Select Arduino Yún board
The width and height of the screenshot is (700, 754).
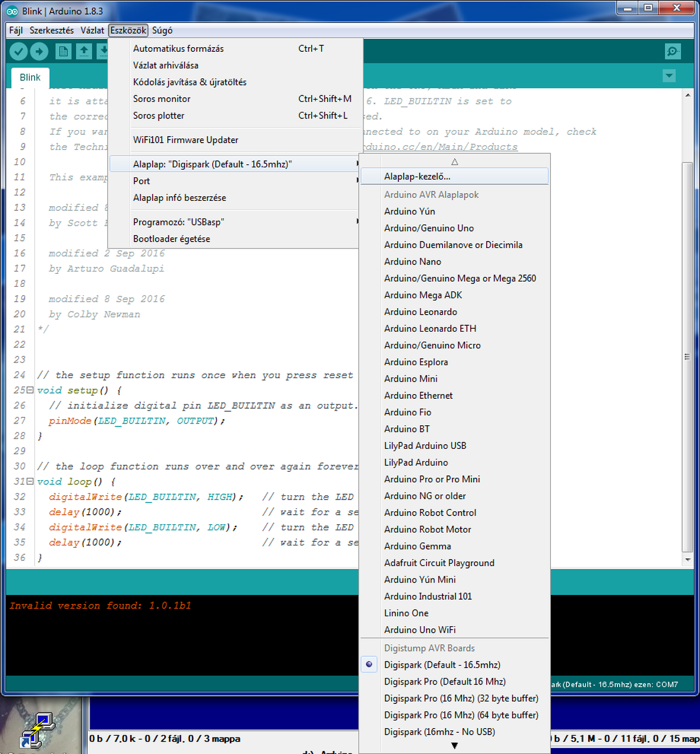pos(454,211)
